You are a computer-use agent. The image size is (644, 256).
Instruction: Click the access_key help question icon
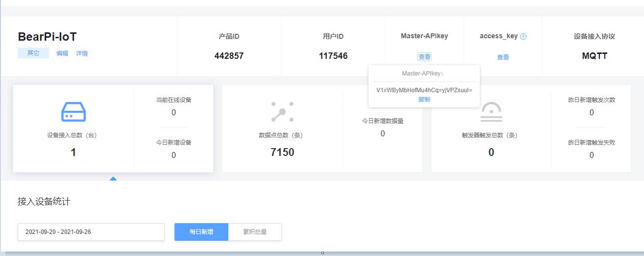(523, 37)
